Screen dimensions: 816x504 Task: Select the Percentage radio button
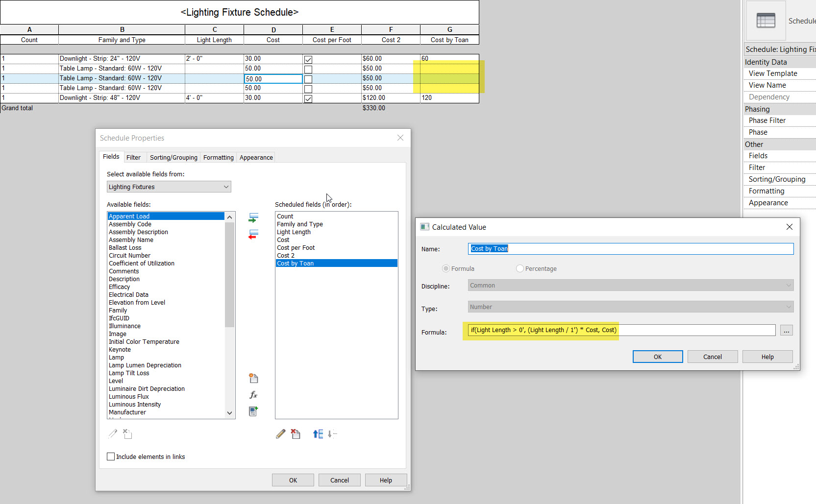pos(519,268)
